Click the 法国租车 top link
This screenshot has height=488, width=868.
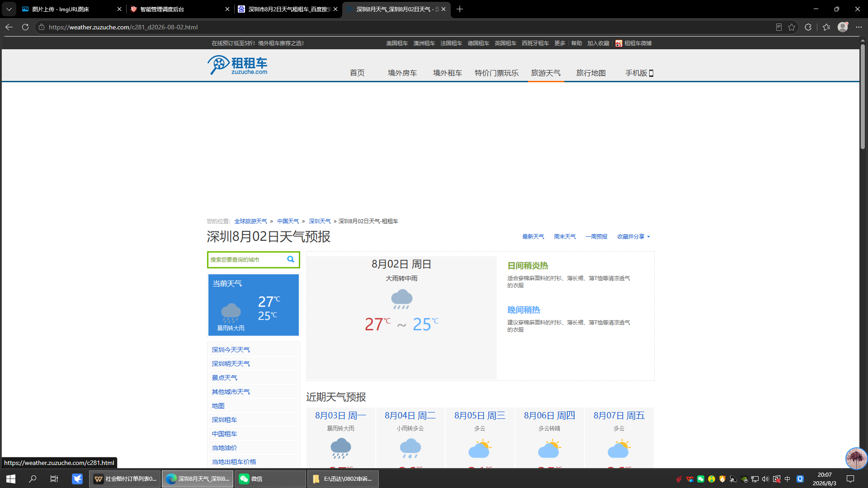click(451, 43)
